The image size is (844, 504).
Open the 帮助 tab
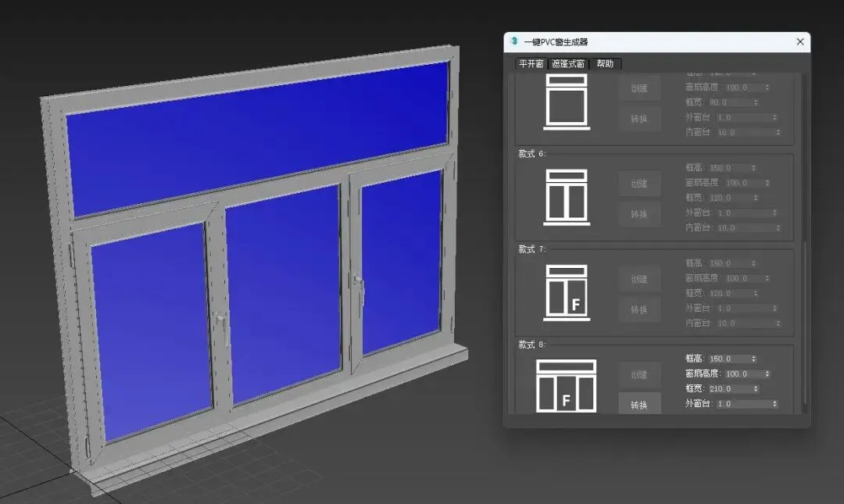point(605,63)
